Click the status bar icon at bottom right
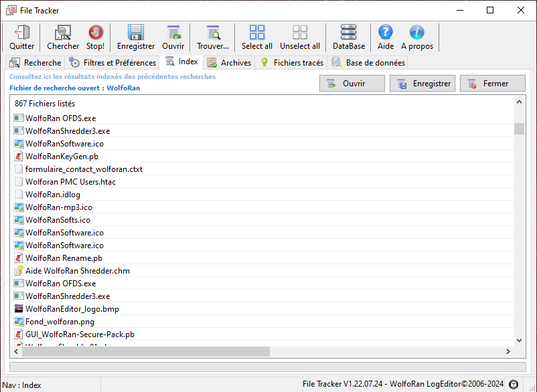This screenshot has width=537, height=392. pyautogui.click(x=514, y=385)
